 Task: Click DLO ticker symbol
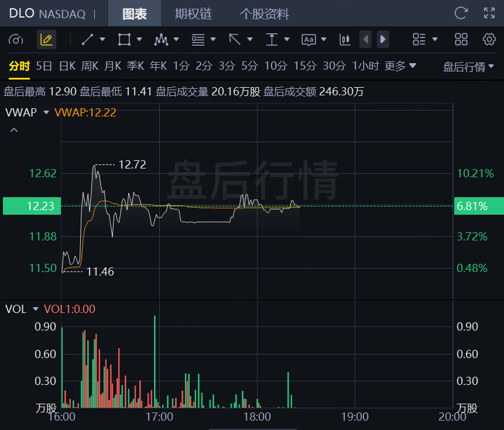pos(22,13)
